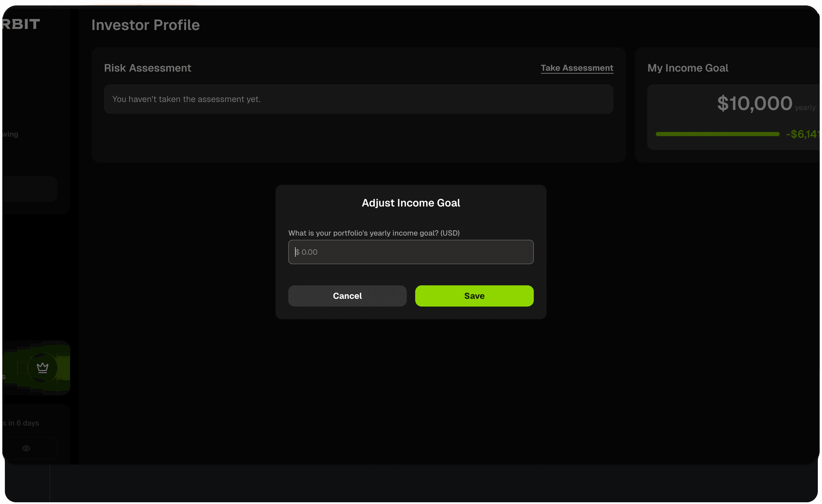The image size is (822, 504).
Task: Click the 'You haven't taken the assessment yet' message
Action: pos(186,99)
